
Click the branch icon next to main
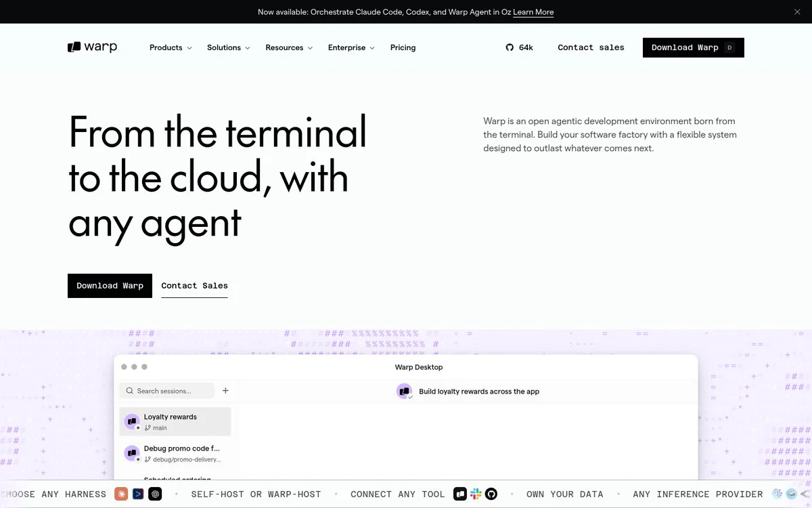point(148,428)
